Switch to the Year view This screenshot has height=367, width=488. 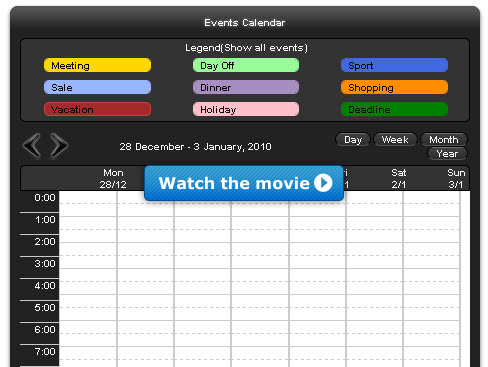point(447,154)
